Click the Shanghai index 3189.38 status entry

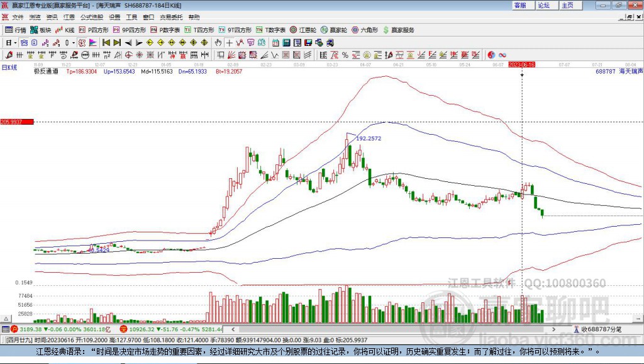[61, 329]
